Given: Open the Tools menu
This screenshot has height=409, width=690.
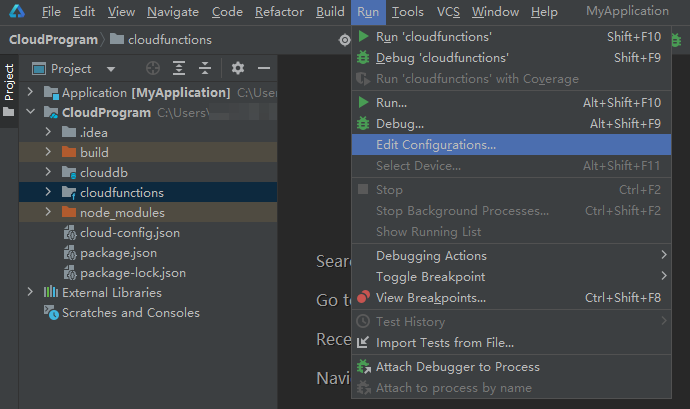Looking at the screenshot, I should tap(407, 12).
